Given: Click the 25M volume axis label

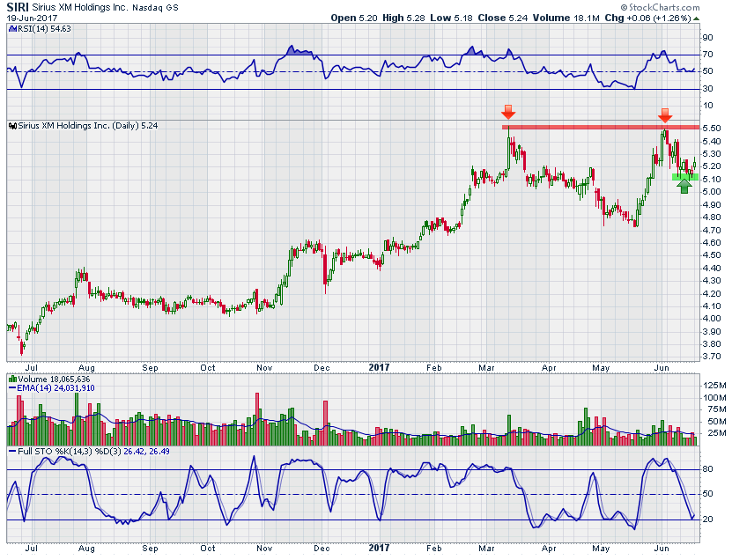Looking at the screenshot, I should tap(716, 433).
